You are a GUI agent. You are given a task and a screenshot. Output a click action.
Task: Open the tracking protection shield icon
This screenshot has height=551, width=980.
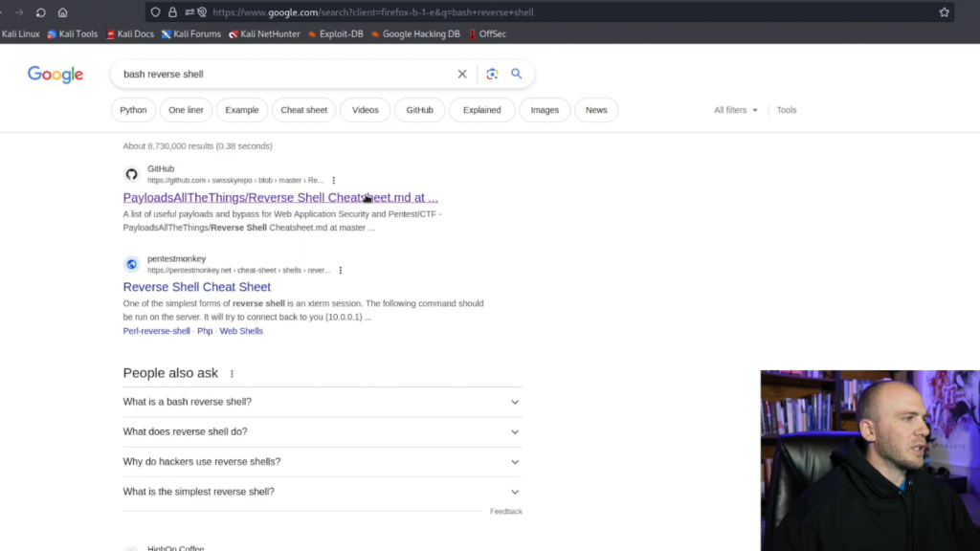[156, 11]
